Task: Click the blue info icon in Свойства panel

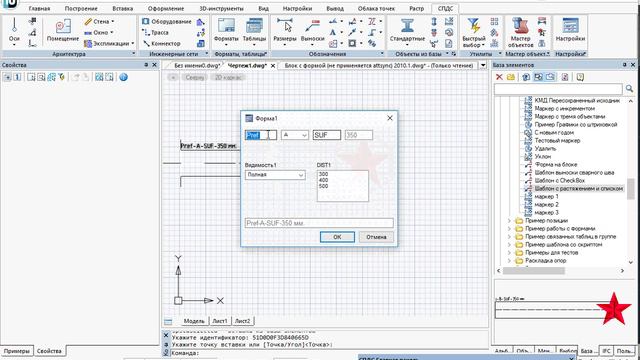Action: tap(123, 77)
